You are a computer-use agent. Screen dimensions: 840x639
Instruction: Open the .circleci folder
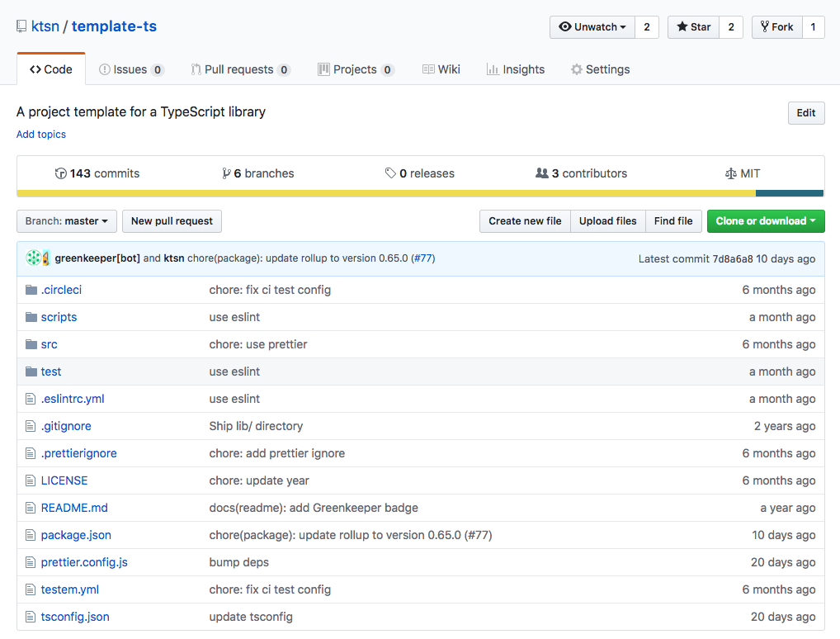61,290
